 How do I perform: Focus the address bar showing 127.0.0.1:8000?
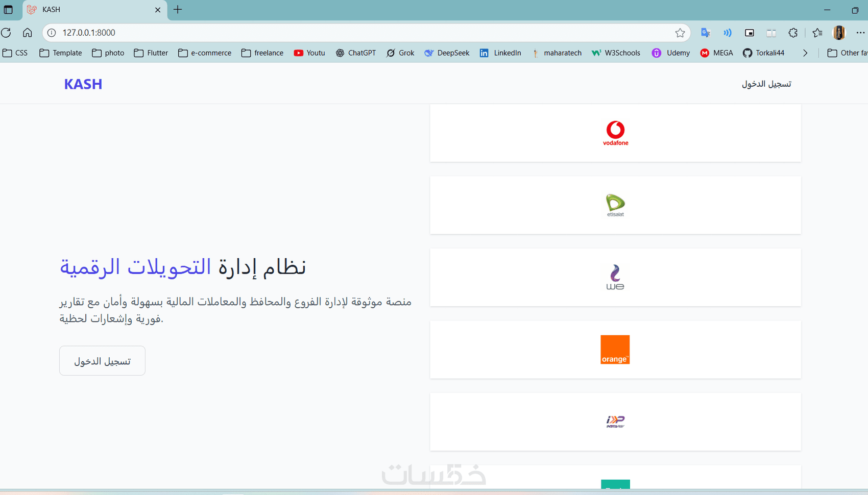[x=365, y=33]
